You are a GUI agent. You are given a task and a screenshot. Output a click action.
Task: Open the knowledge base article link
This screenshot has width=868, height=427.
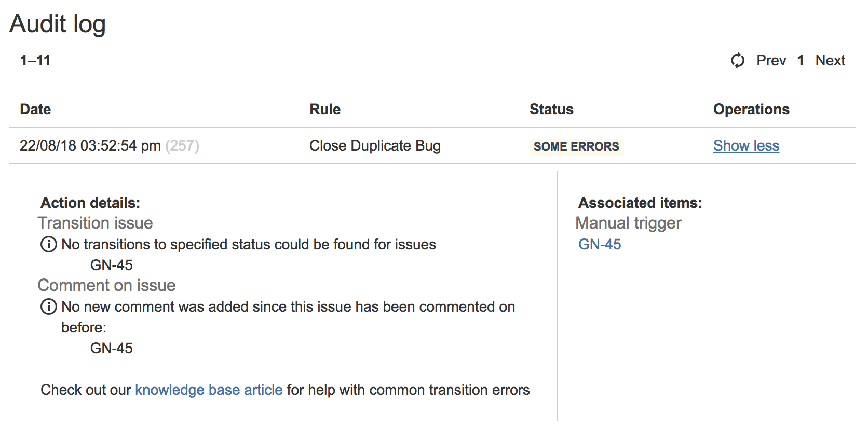(209, 390)
